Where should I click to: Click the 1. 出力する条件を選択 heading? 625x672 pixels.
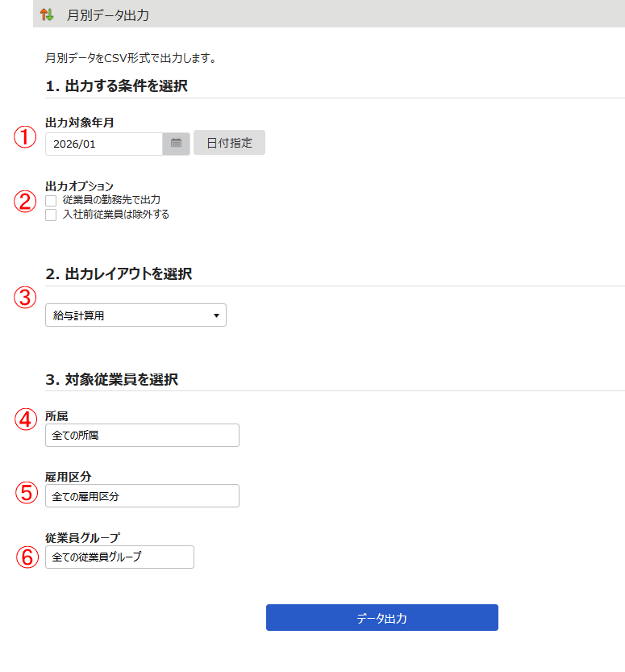point(116,86)
